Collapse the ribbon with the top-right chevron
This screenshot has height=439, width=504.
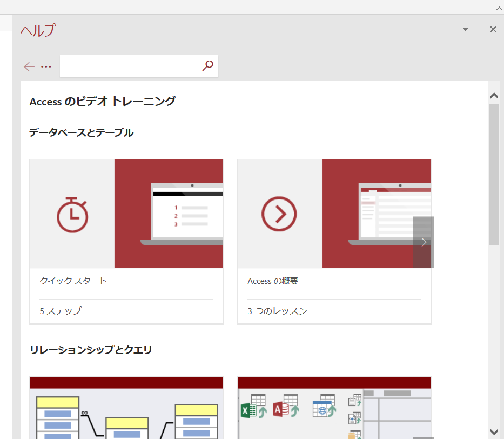pyautogui.click(x=499, y=9)
